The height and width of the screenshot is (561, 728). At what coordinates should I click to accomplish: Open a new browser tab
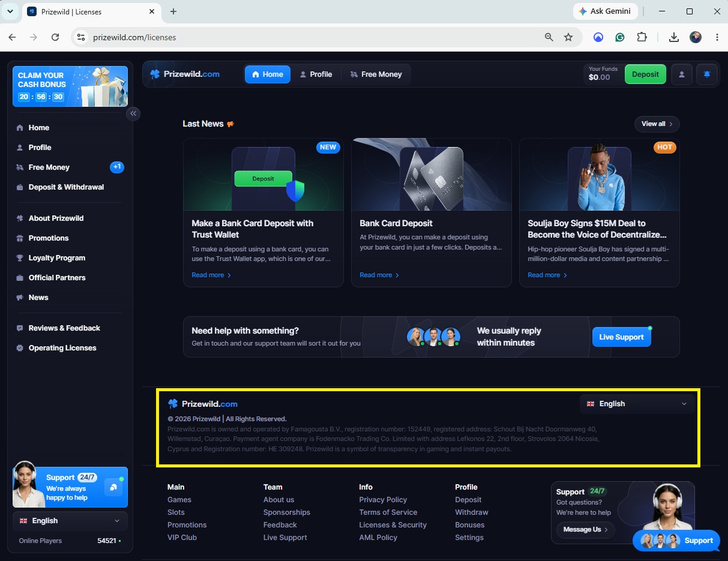[173, 11]
